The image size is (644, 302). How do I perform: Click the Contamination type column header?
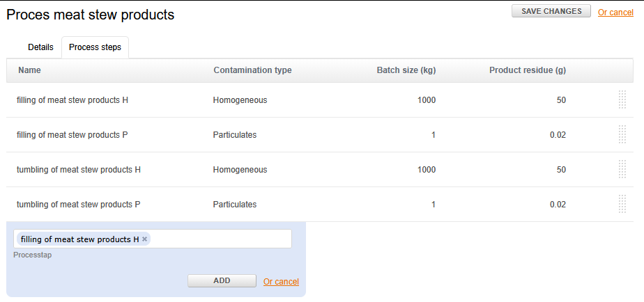(252, 70)
